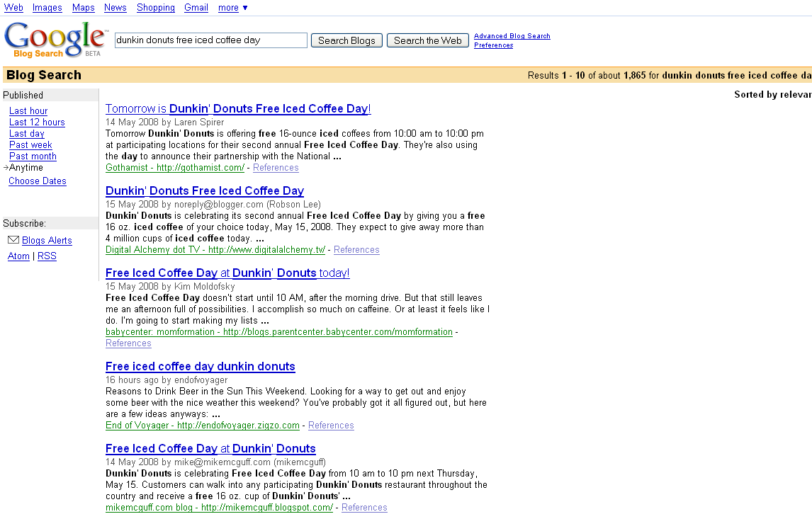The height and width of the screenshot is (519, 812).
Task: Click the 'Subscribe:' sidebar heading
Action: coord(24,224)
